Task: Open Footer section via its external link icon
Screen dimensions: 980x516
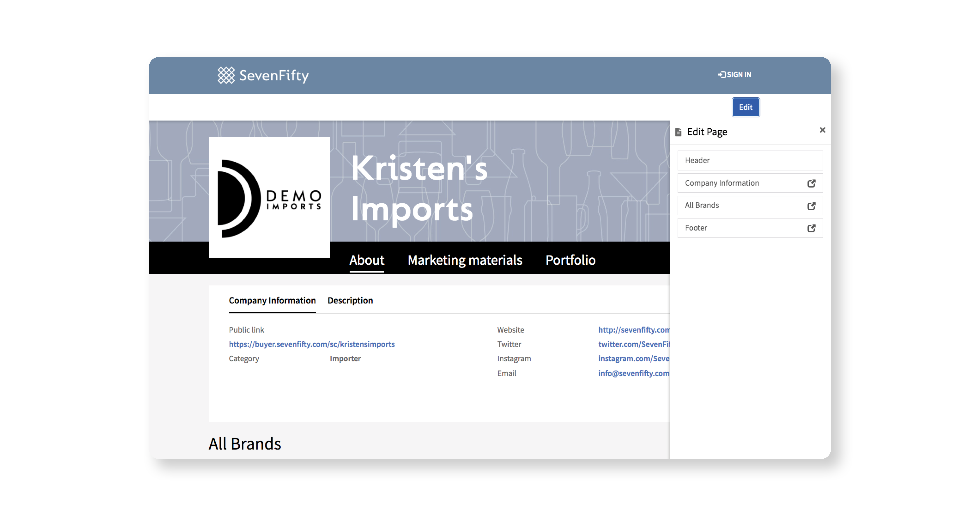Action: (812, 228)
